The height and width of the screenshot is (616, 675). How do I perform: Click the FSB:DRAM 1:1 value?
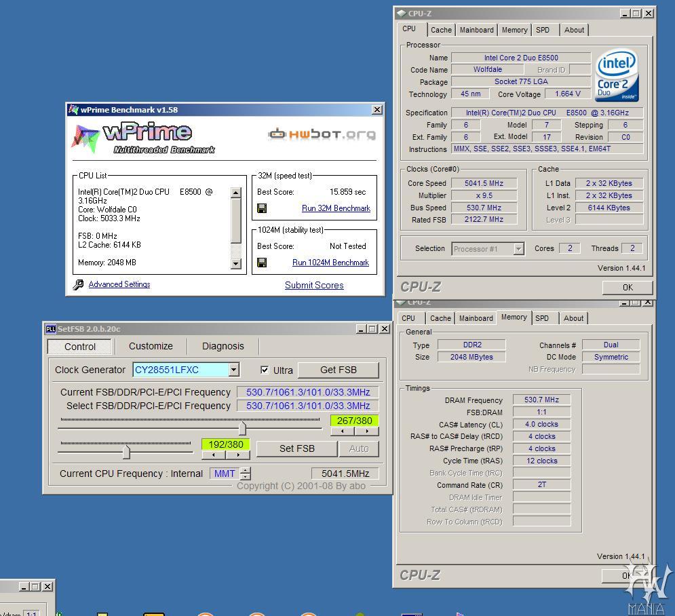point(541,412)
